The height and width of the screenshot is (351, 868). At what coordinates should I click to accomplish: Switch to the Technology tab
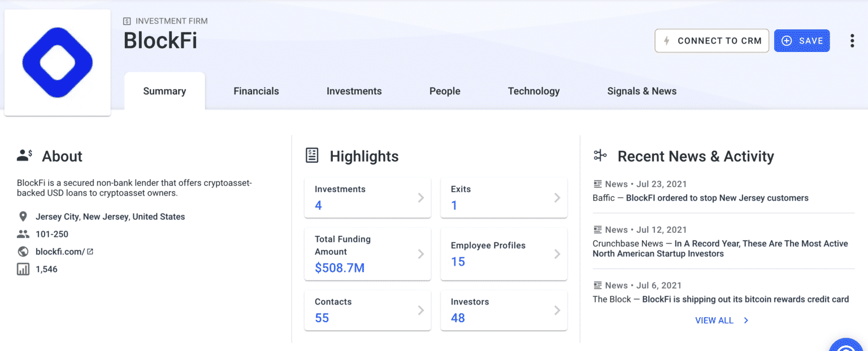pos(533,91)
